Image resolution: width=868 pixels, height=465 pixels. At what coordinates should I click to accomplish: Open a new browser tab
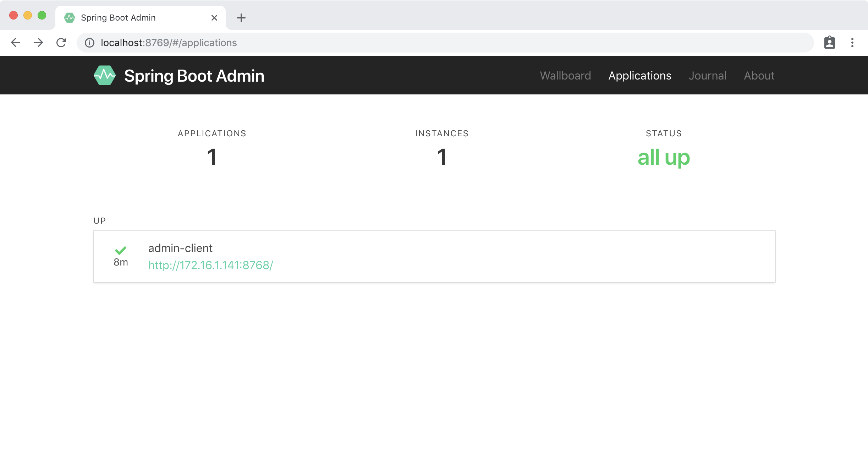point(241,18)
